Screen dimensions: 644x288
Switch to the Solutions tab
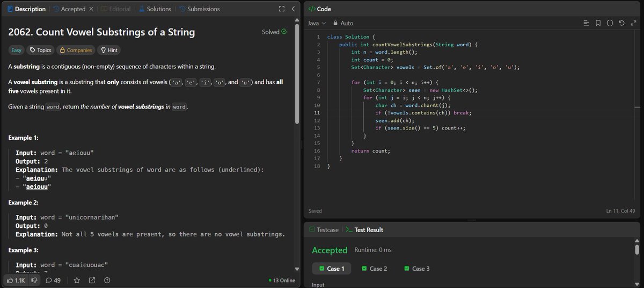click(x=154, y=9)
